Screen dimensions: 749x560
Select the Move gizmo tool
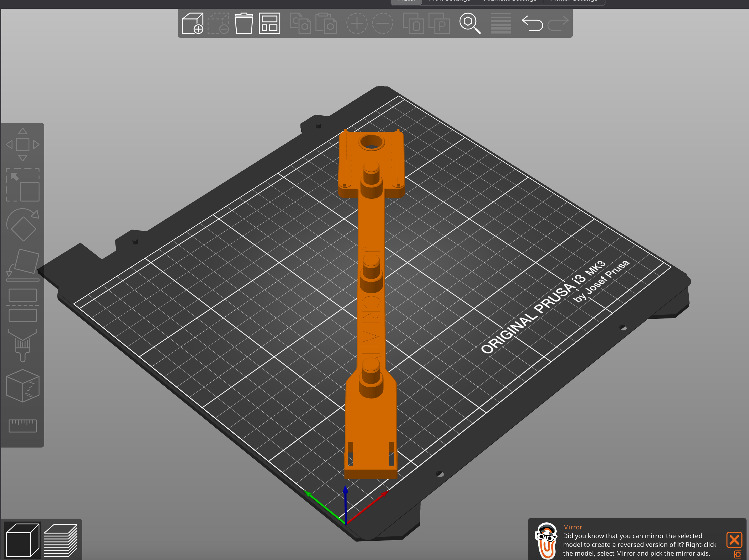point(22,145)
